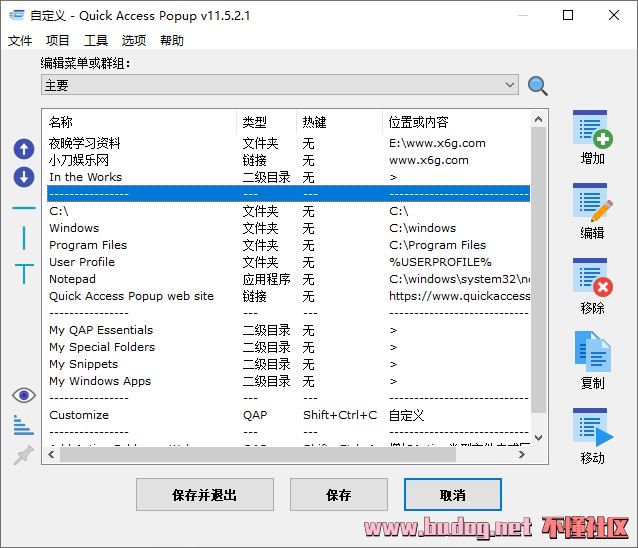The width and height of the screenshot is (638, 548).
Task: Insert a horizontal separator line using left sidebar icon
Action: tap(23, 208)
